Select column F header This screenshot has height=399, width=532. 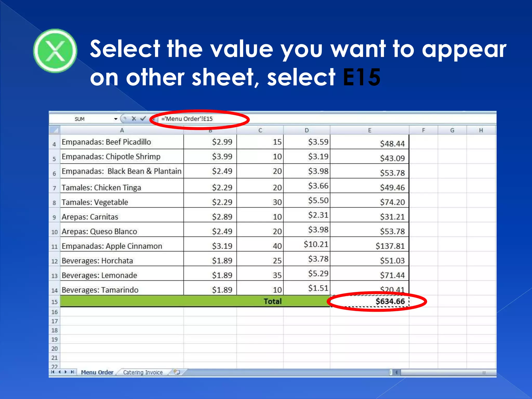click(x=423, y=130)
